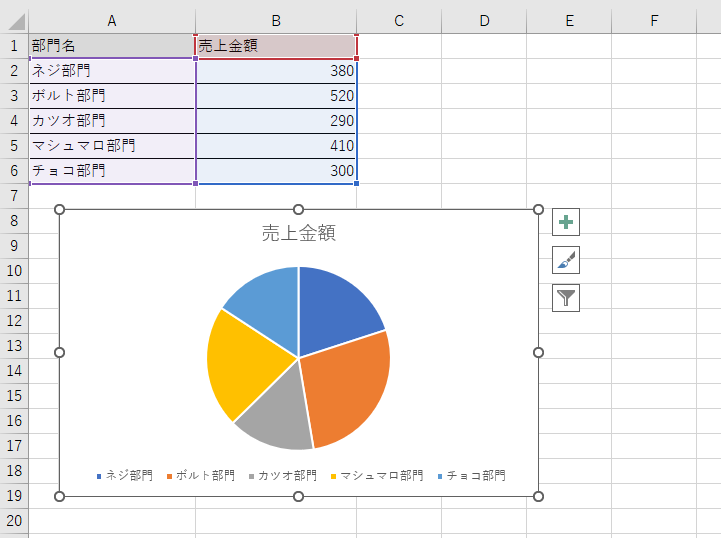721x538 pixels.
Task: Select column B header
Action: [275, 21]
